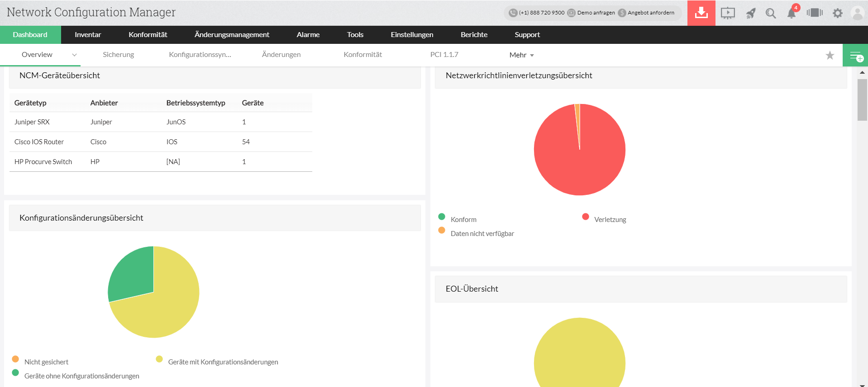
Task: Click the page scrollbar thumb
Action: click(862, 100)
